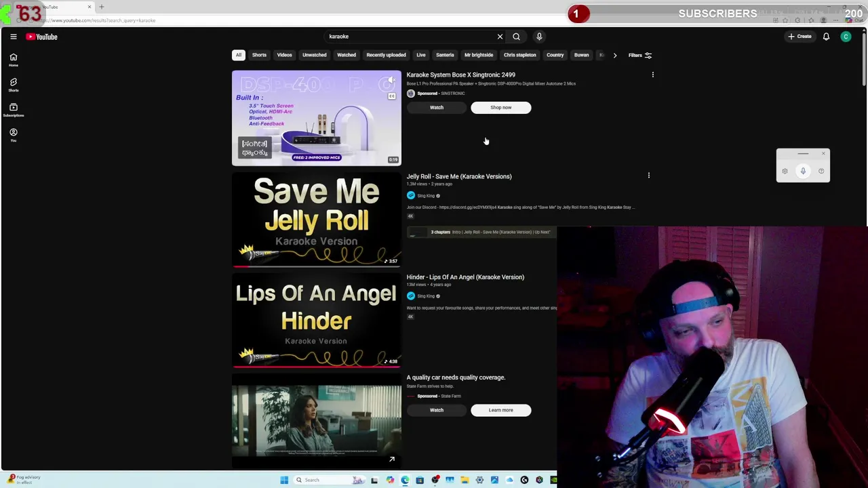This screenshot has width=868, height=488.
Task: Open Microsoft Edge from the taskbar
Action: 405,480
